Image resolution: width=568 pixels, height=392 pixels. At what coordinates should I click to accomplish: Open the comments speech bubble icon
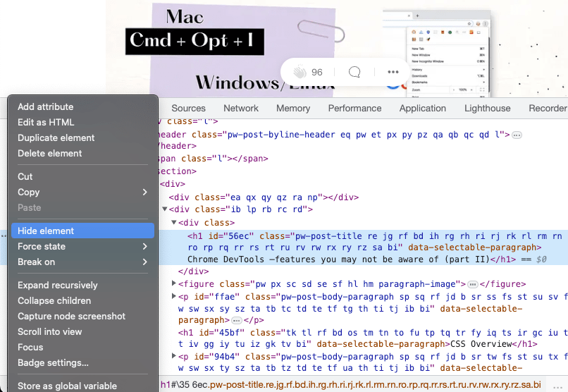coord(354,72)
